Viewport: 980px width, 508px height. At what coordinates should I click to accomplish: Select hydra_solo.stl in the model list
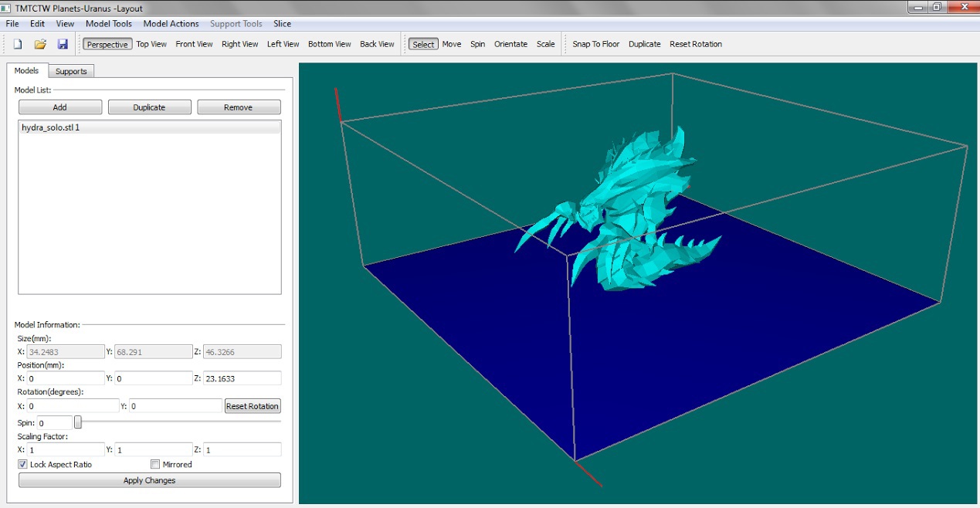51,127
